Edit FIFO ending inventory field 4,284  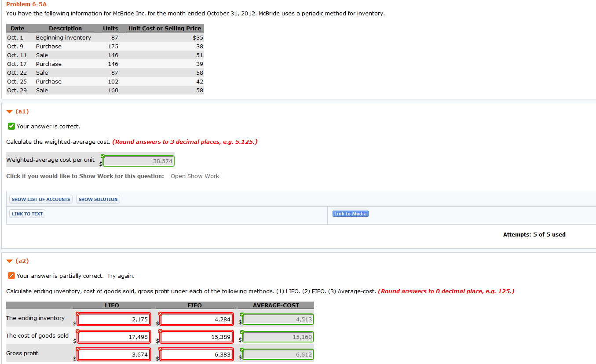pyautogui.click(x=196, y=320)
